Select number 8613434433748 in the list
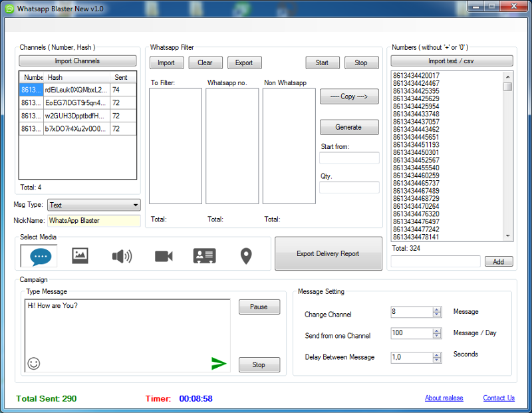Screen dimensions: 532x413 [416, 114]
